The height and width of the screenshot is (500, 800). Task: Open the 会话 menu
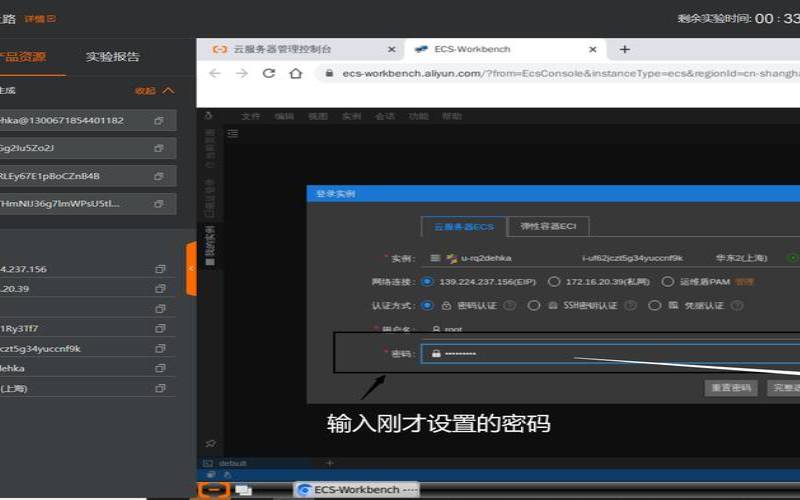point(385,116)
